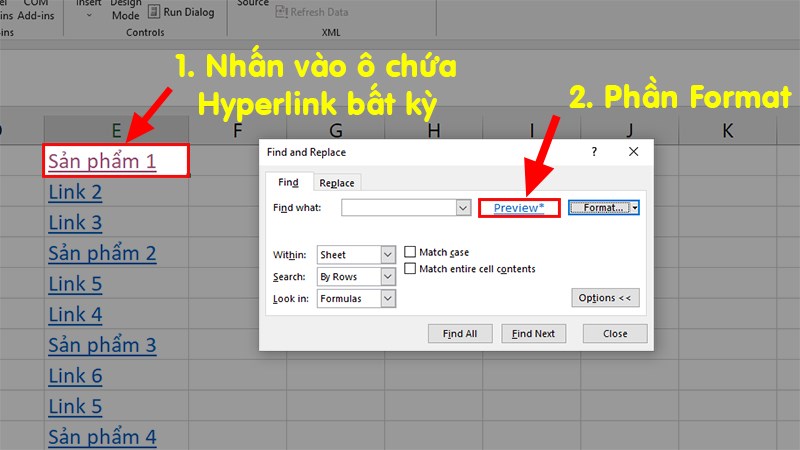800x450 pixels.
Task: Open the Format button dropdown arrow
Action: (x=635, y=207)
